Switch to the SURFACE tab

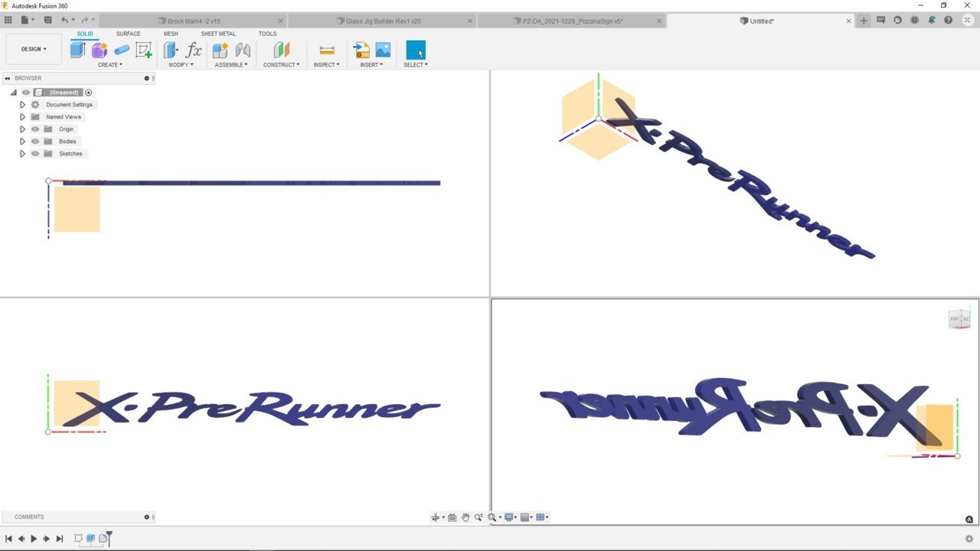[x=128, y=34]
